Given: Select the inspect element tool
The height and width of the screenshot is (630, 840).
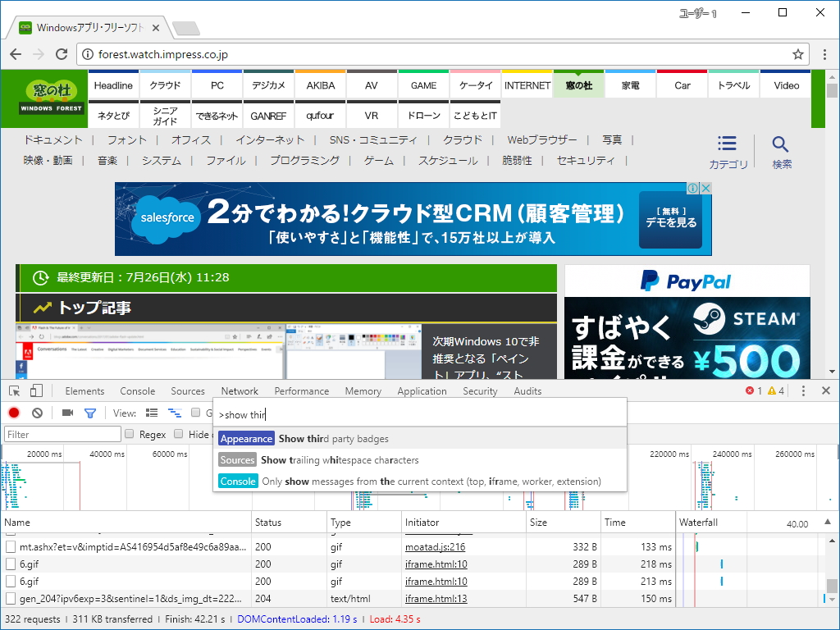Looking at the screenshot, I should pos(14,391).
